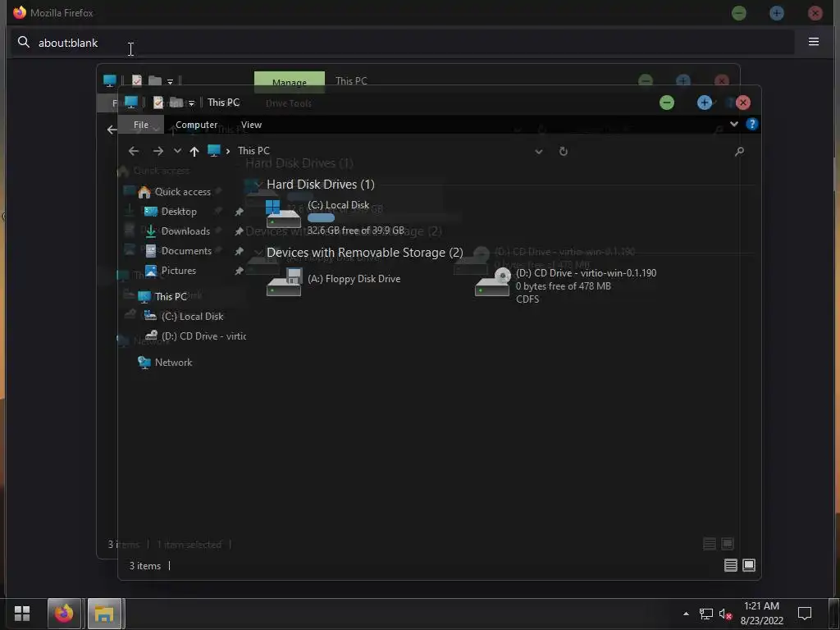840x630 pixels.
Task: Go back using the Explorer back arrow
Action: (x=134, y=151)
